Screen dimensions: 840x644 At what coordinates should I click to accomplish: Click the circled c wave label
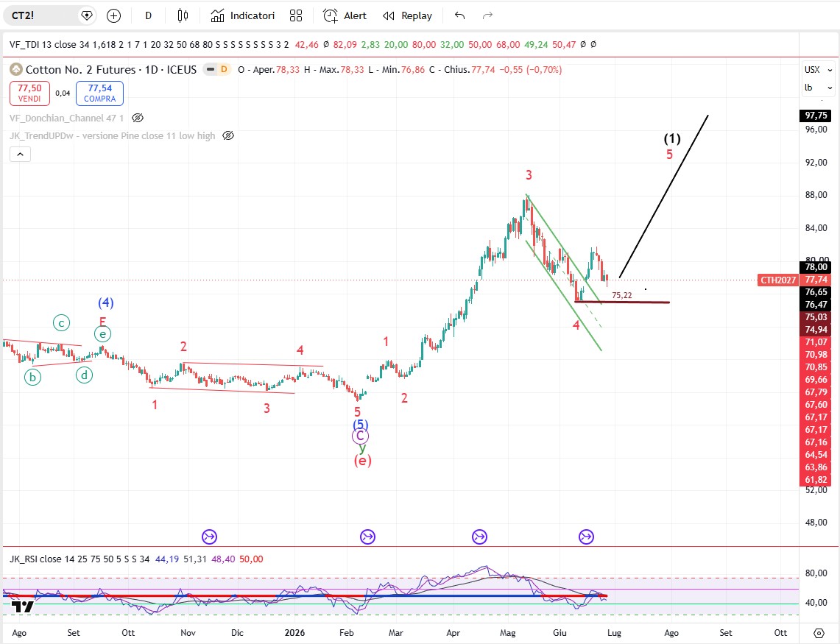pyautogui.click(x=62, y=323)
